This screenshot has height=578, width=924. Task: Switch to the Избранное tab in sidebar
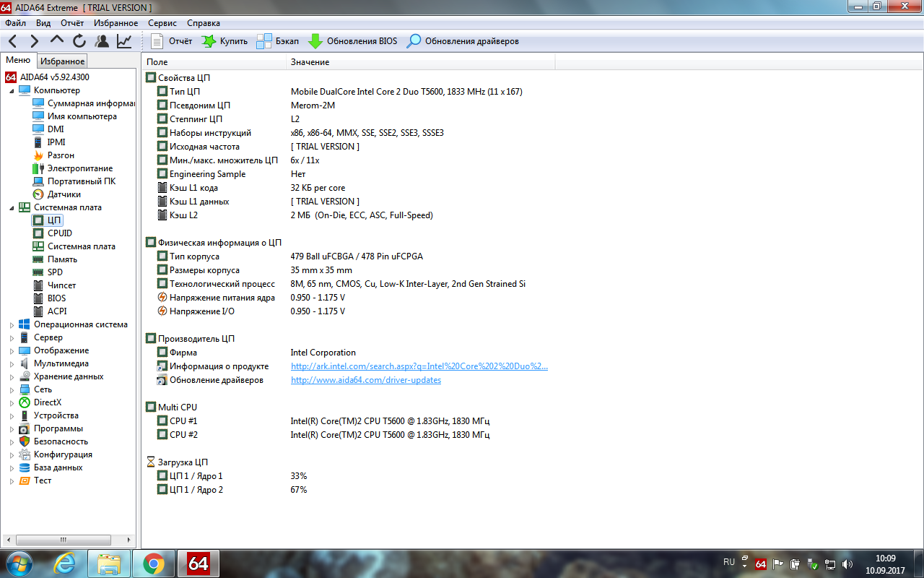click(63, 61)
